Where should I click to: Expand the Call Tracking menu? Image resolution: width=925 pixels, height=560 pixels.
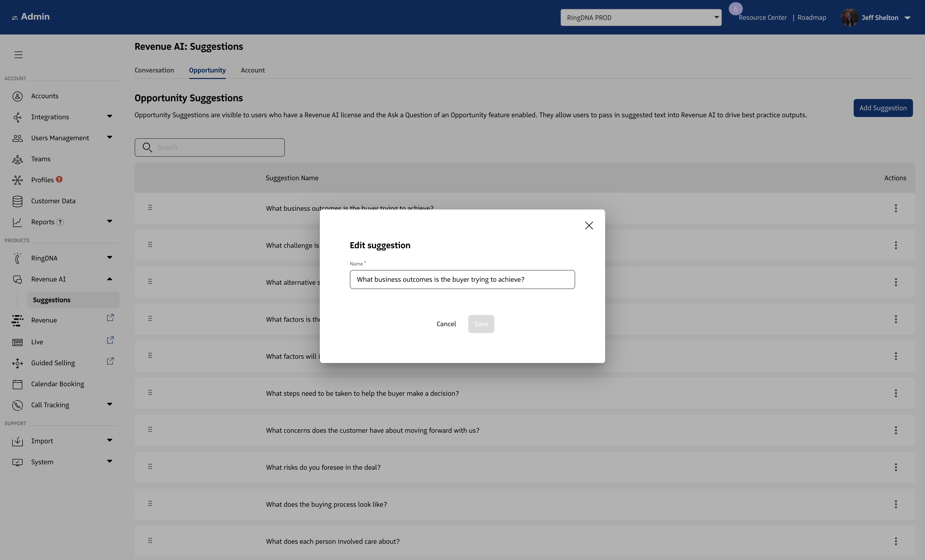click(110, 404)
